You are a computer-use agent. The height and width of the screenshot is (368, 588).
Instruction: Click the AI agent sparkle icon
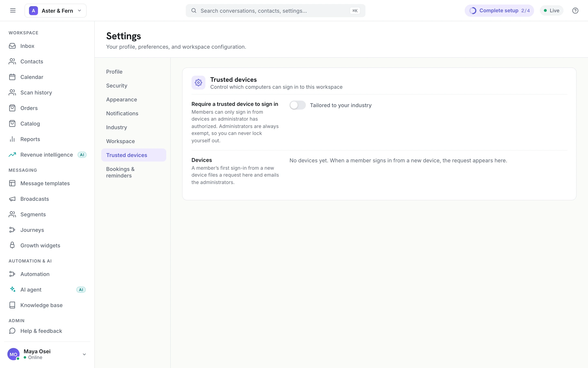[x=12, y=290]
